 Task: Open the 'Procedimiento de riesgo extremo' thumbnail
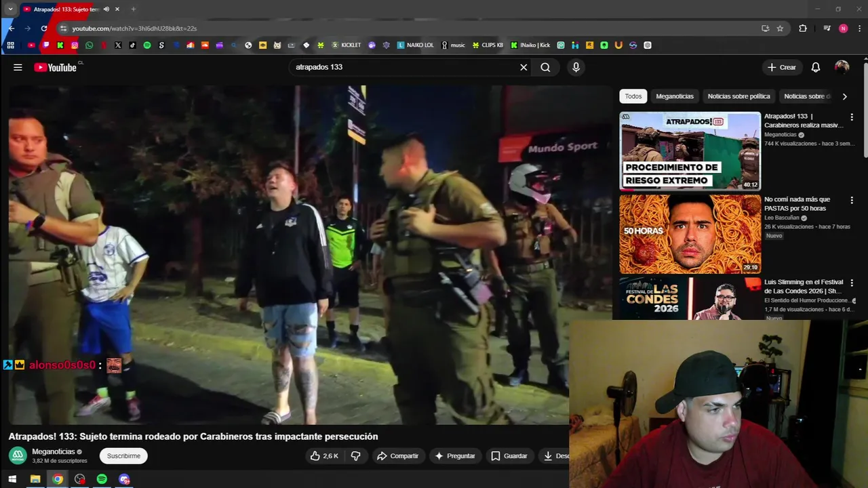[x=690, y=151]
